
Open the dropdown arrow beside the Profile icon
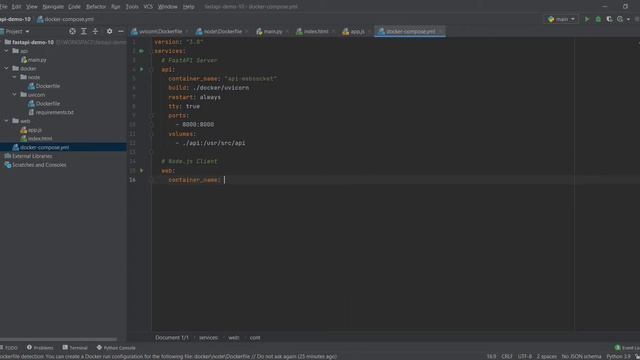[628, 19]
